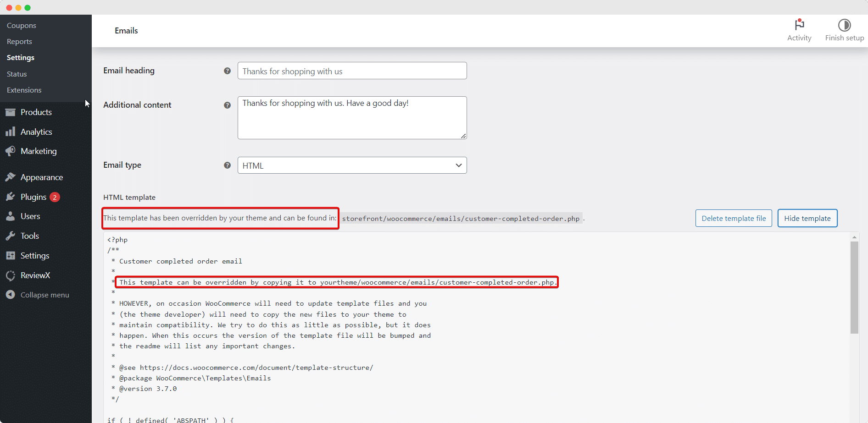
Task: Open Users menu label
Action: pos(30,216)
